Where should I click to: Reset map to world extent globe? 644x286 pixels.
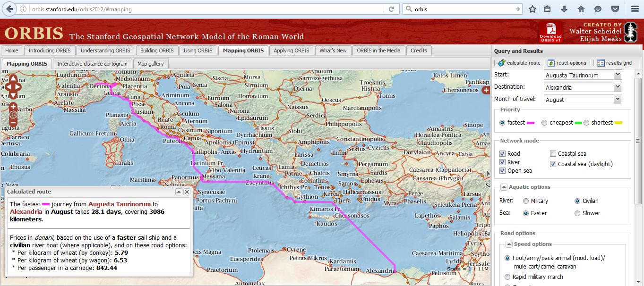[13, 115]
